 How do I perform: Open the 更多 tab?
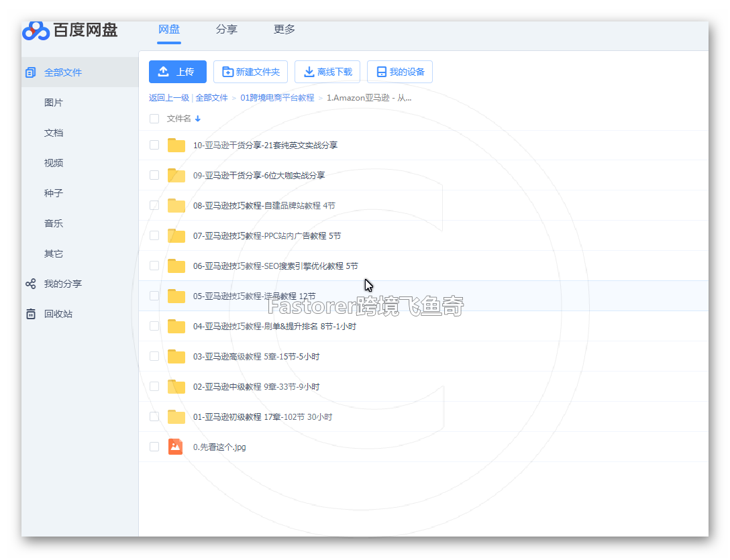(x=284, y=30)
